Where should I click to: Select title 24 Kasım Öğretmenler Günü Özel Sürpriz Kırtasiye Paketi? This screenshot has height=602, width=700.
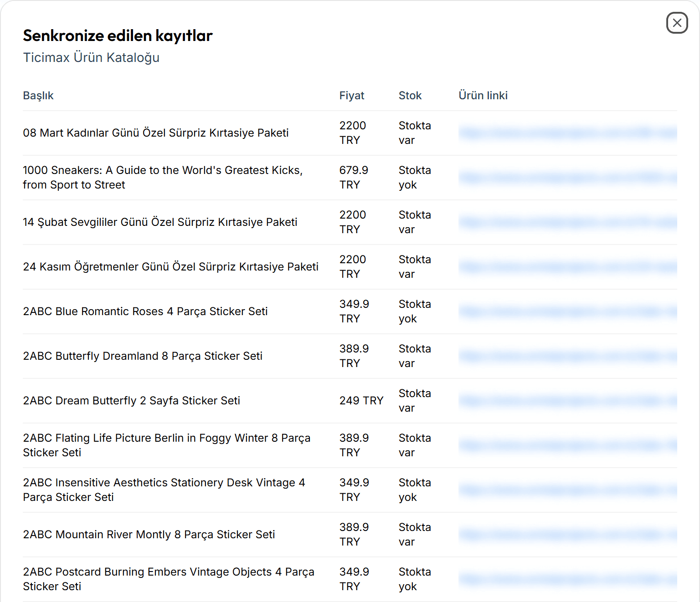point(171,267)
